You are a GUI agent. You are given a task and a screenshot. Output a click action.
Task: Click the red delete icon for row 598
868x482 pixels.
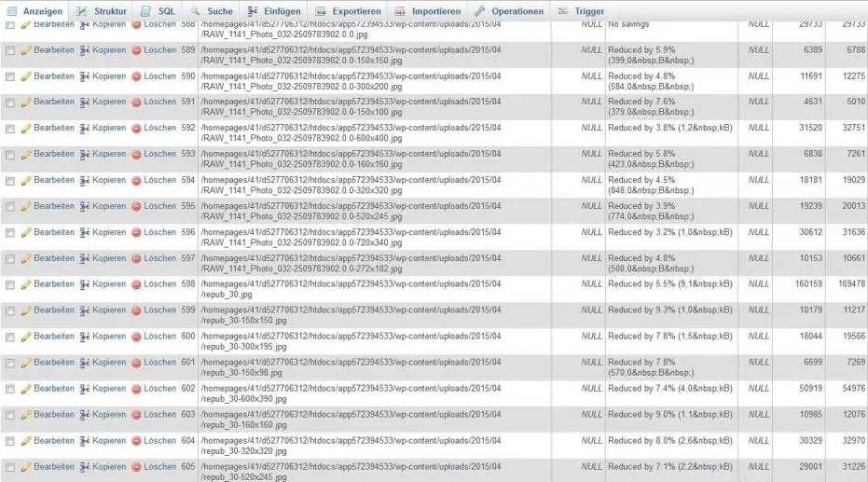[x=137, y=284]
